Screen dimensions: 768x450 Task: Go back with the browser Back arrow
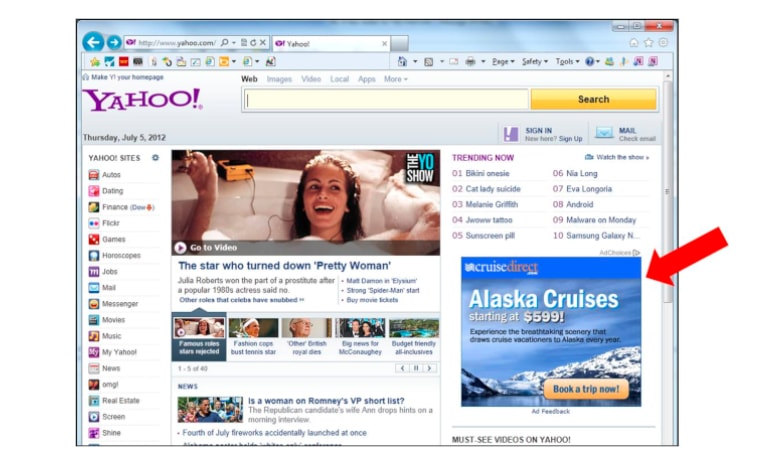point(93,42)
